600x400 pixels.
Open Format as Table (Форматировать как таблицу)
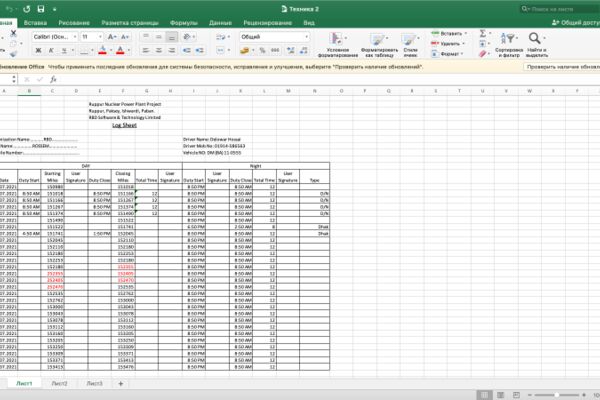379,44
